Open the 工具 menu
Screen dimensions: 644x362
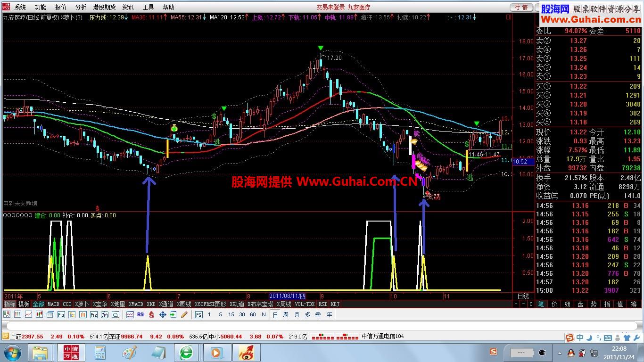tap(148, 7)
